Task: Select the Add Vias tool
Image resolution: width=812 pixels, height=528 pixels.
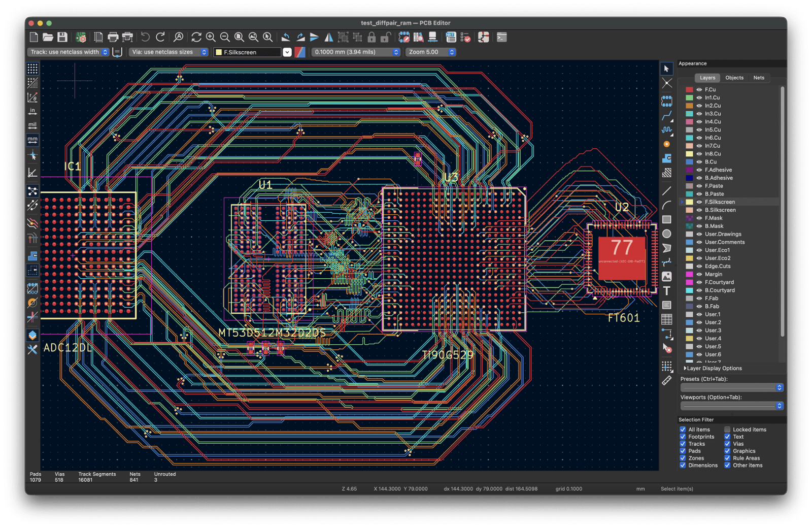Action: pyautogui.click(x=667, y=144)
